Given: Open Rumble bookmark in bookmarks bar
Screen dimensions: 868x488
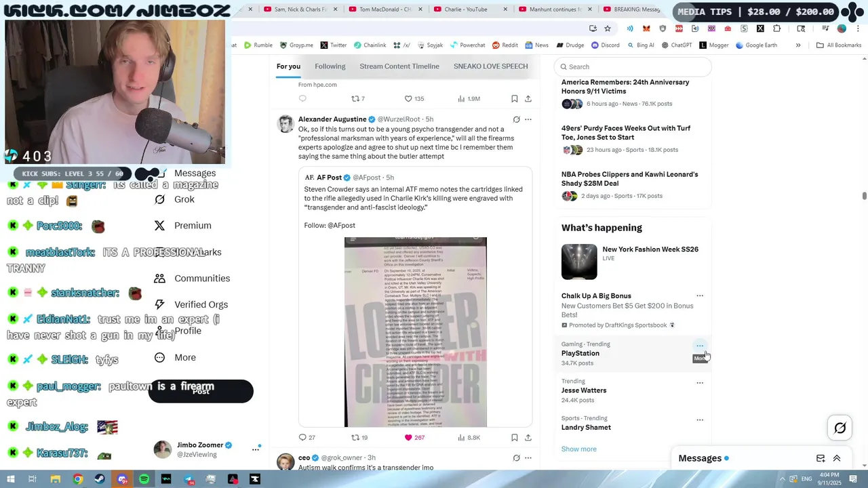Looking at the screenshot, I should click(258, 45).
